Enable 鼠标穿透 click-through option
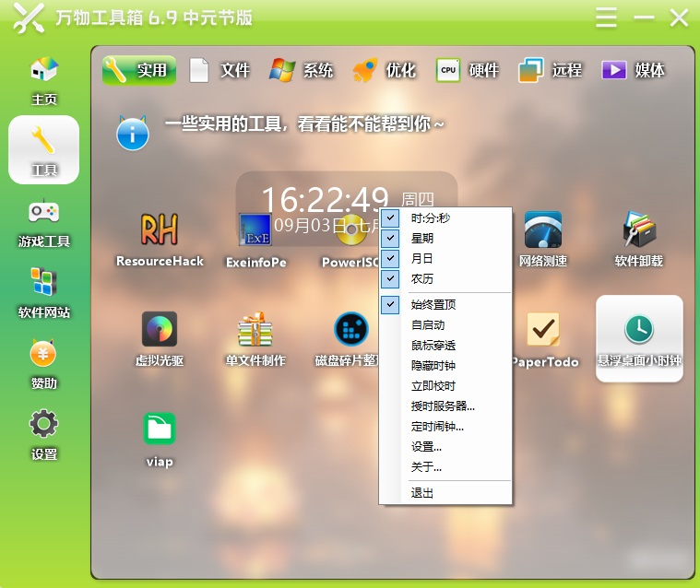The image size is (700, 588). tap(445, 346)
